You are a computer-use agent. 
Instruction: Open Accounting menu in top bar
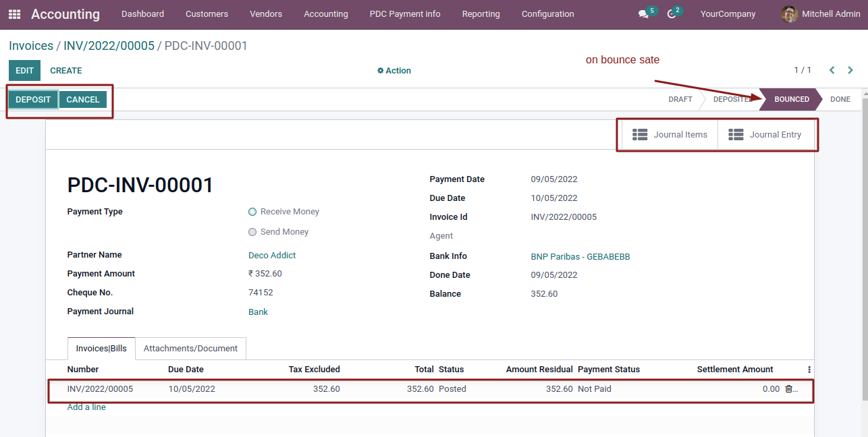click(x=326, y=14)
